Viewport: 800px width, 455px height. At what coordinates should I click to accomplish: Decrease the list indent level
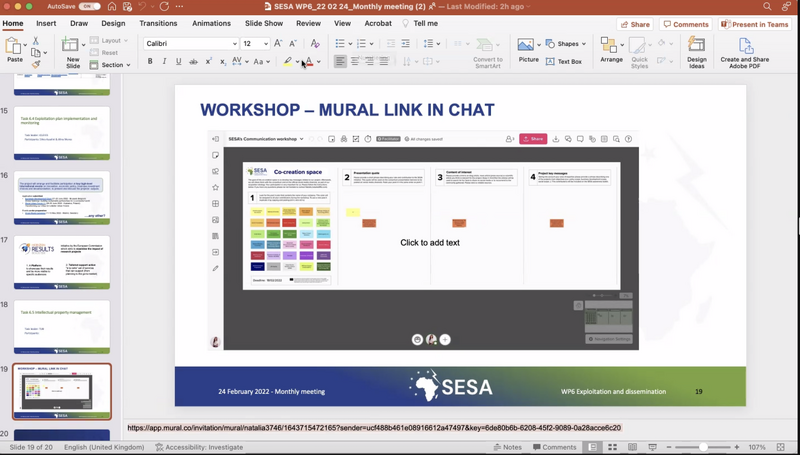click(x=391, y=43)
